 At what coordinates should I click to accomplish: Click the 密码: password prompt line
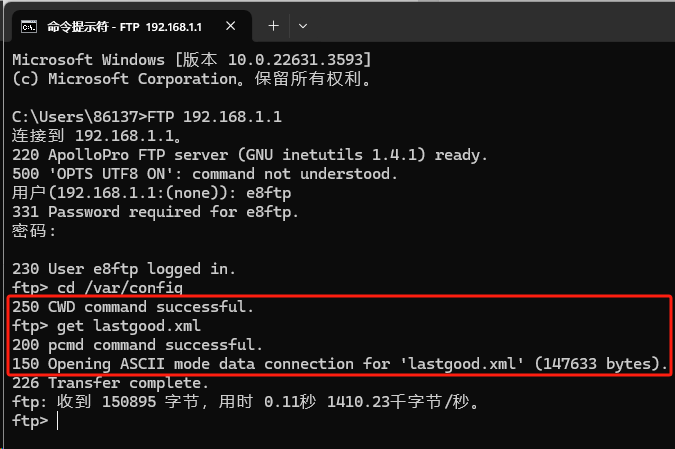click(34, 231)
